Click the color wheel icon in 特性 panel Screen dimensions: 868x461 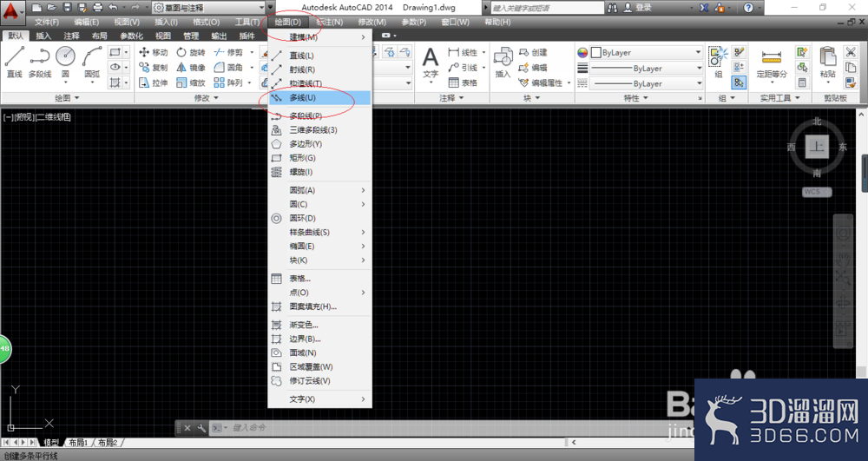[x=582, y=53]
